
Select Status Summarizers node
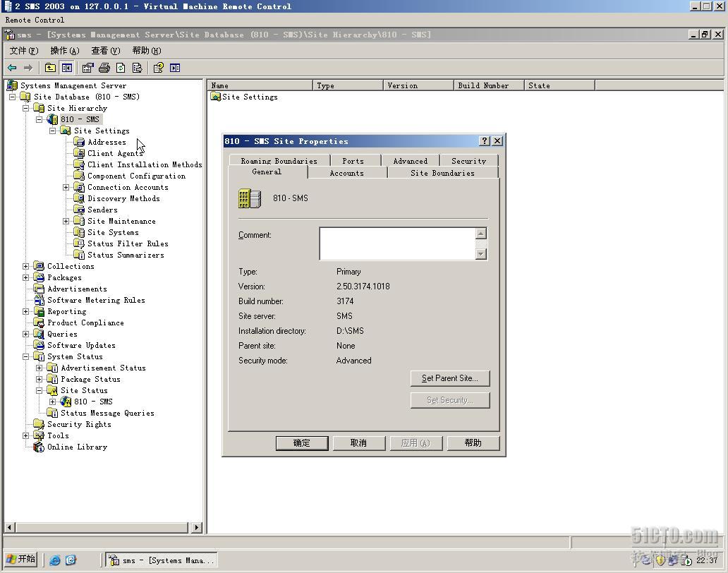pos(126,255)
